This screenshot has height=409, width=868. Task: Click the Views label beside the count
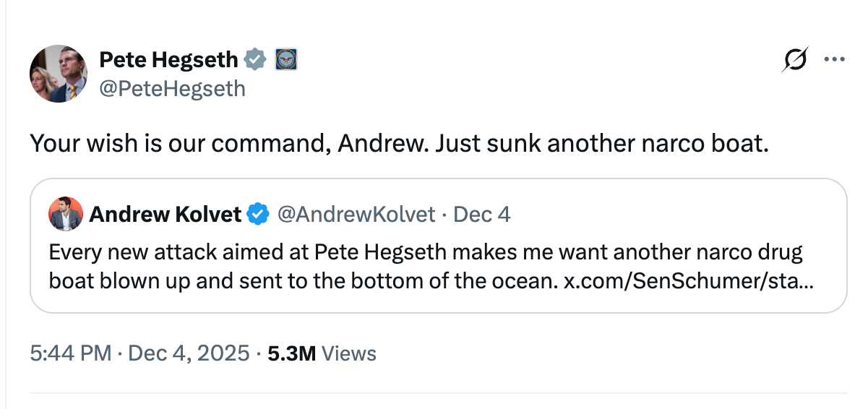349,353
